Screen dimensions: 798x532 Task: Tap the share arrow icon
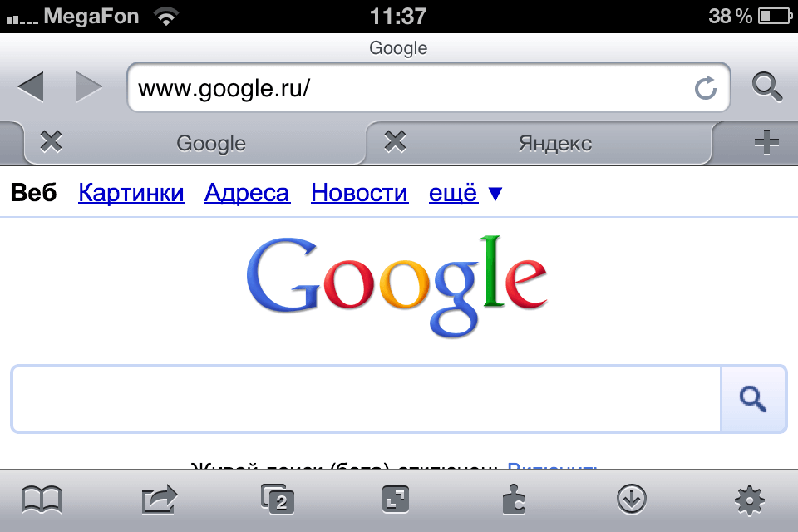(x=160, y=500)
